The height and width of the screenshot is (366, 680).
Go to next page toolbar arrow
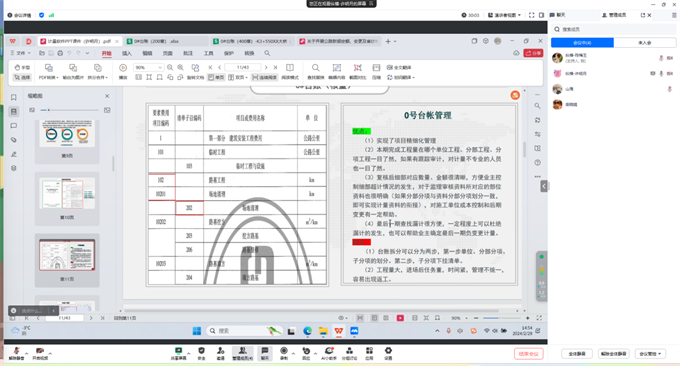pyautogui.click(x=266, y=68)
